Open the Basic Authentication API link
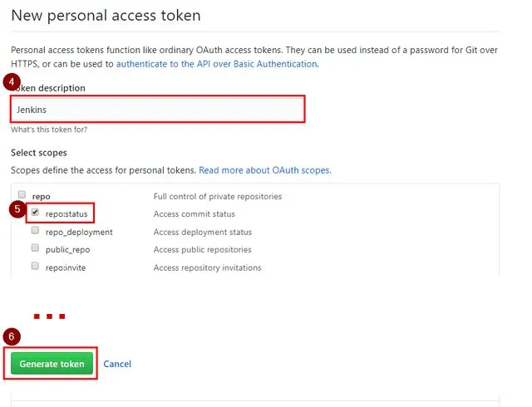Viewport: 532px width, 407px height. point(216,64)
